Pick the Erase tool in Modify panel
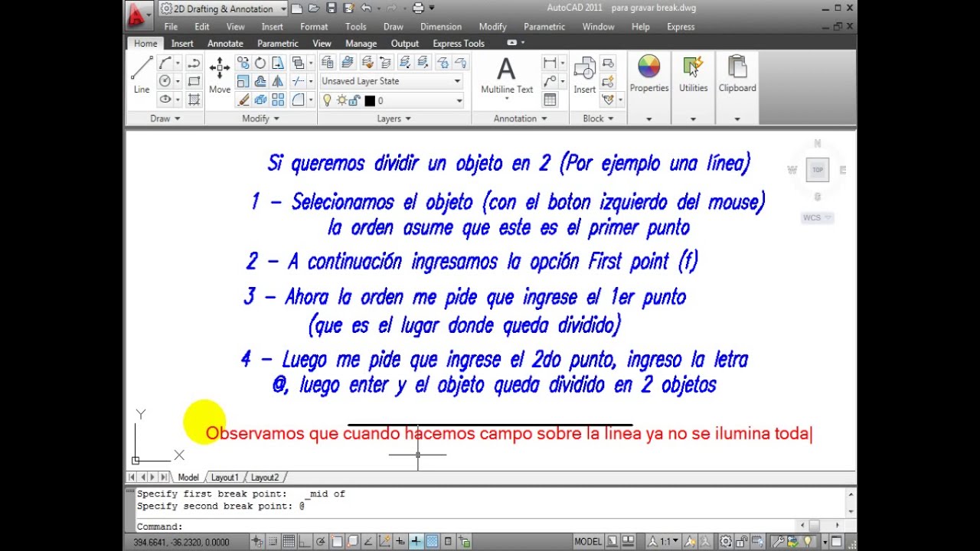The height and width of the screenshot is (551, 980). tap(243, 99)
